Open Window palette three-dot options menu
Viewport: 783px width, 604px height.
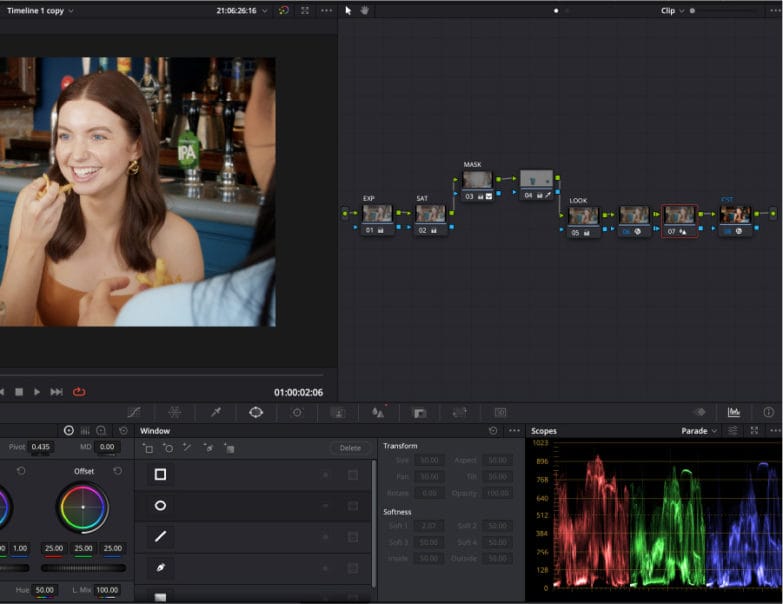(x=514, y=430)
